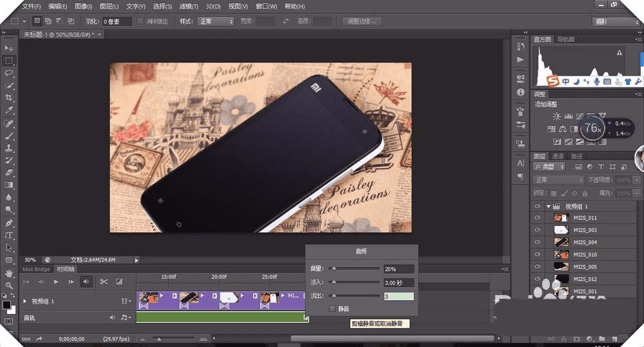The width and height of the screenshot is (644, 347).
Task: Open the 样式 style dropdown
Action: [x=215, y=21]
